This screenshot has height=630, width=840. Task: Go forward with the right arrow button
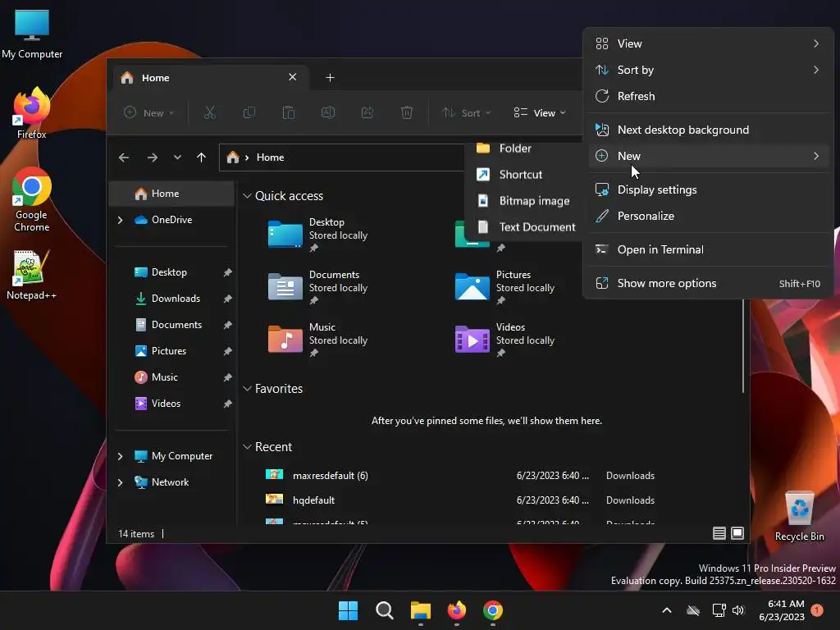(x=152, y=157)
